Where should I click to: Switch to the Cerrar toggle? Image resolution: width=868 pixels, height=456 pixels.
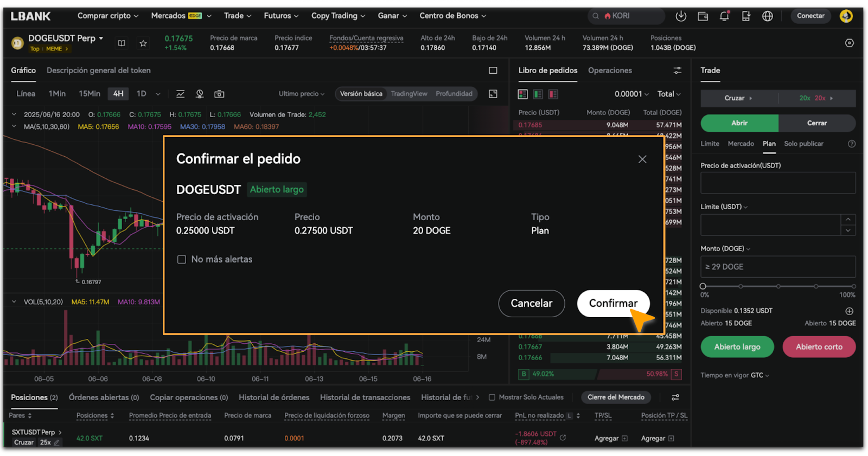pyautogui.click(x=816, y=123)
